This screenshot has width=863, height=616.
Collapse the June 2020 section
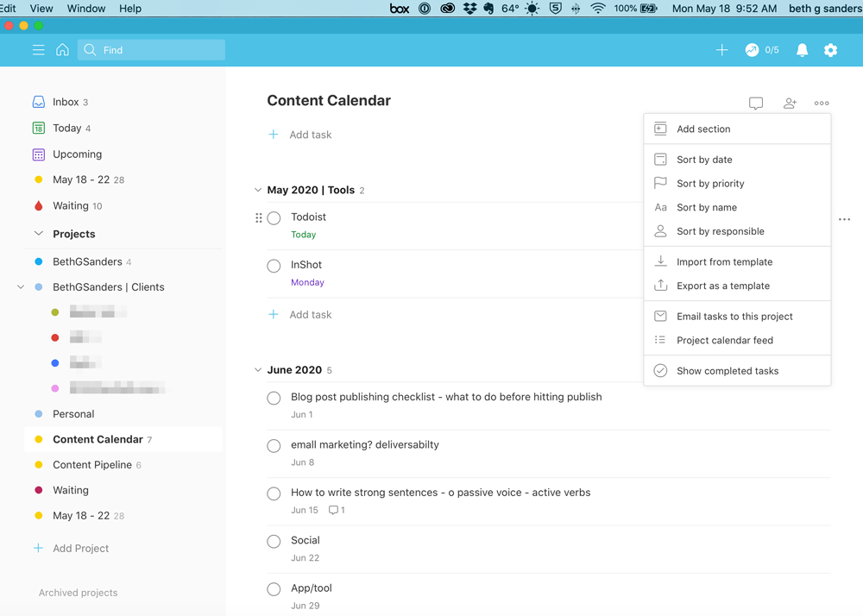pos(257,369)
